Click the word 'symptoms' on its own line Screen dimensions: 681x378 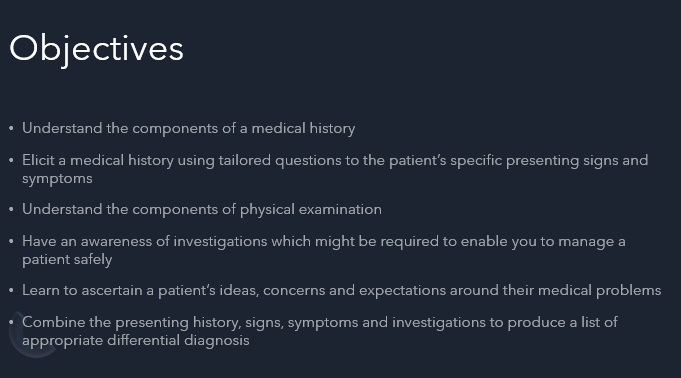coord(57,179)
